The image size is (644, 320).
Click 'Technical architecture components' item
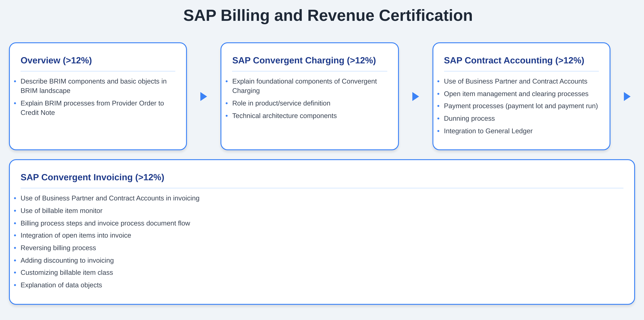284,116
